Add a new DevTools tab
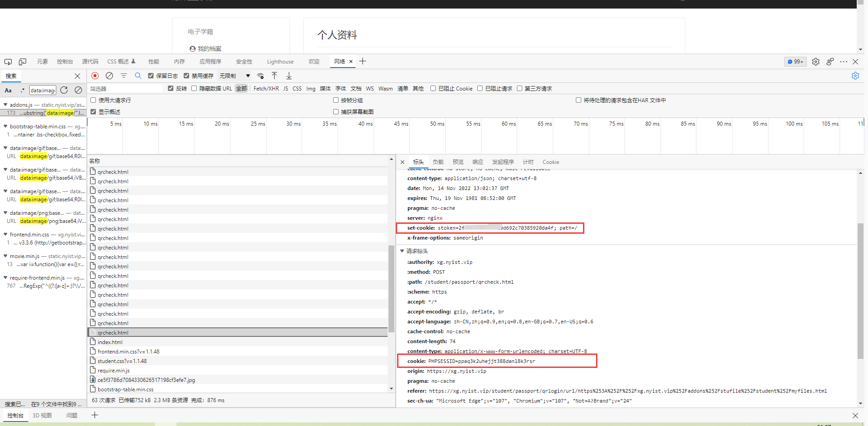 363,61
